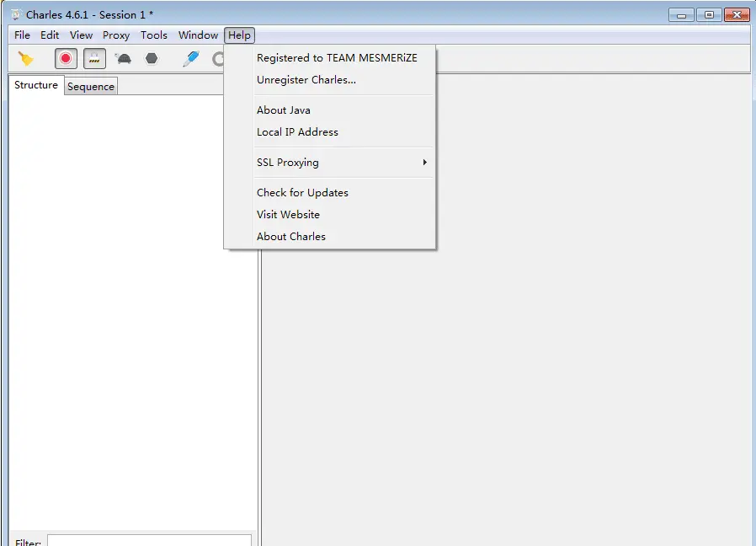Viewport: 756px width, 546px height.
Task: Click the broom Clear Session icon
Action: coord(26,59)
